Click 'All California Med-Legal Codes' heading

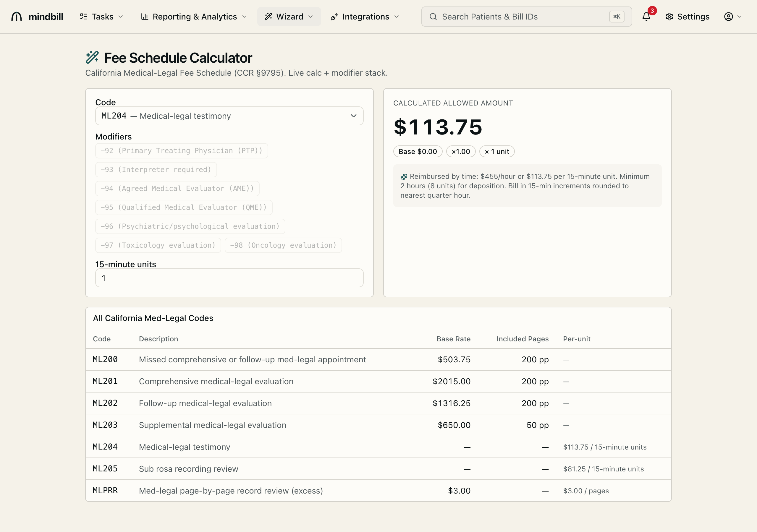pyautogui.click(x=153, y=318)
